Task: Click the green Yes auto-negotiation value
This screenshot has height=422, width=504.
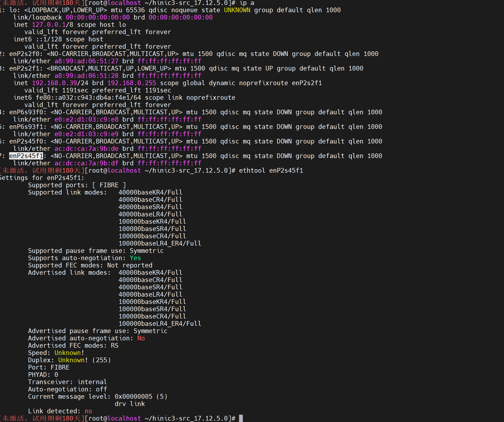Action: (135, 258)
